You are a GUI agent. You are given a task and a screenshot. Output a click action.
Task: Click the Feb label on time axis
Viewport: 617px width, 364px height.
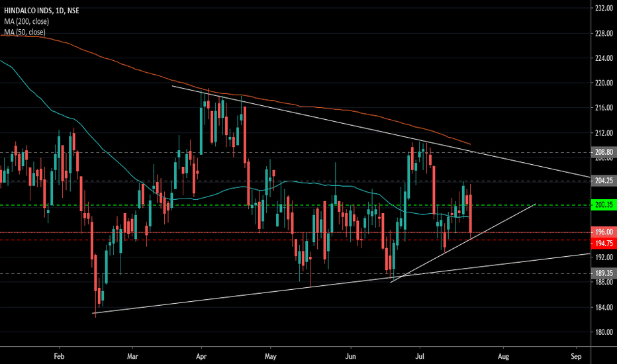(x=59, y=356)
